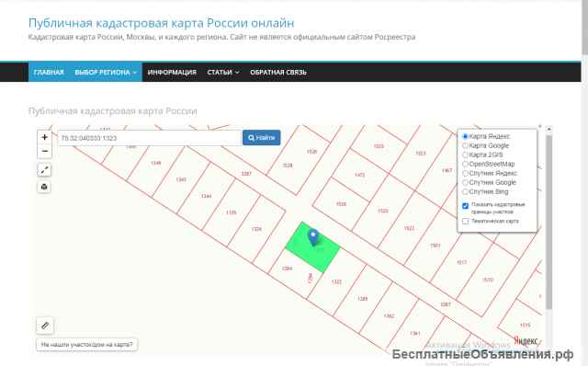Click the blue location pin marker

click(313, 237)
